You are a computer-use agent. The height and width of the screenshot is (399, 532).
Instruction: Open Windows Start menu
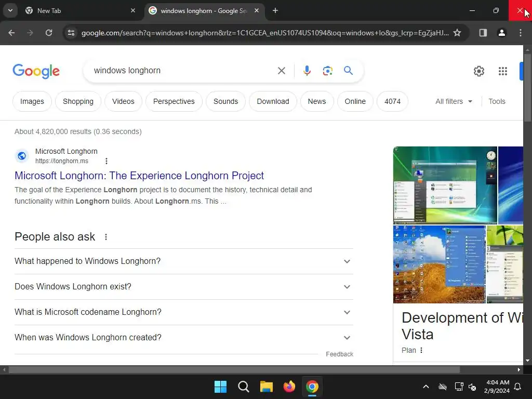click(220, 387)
